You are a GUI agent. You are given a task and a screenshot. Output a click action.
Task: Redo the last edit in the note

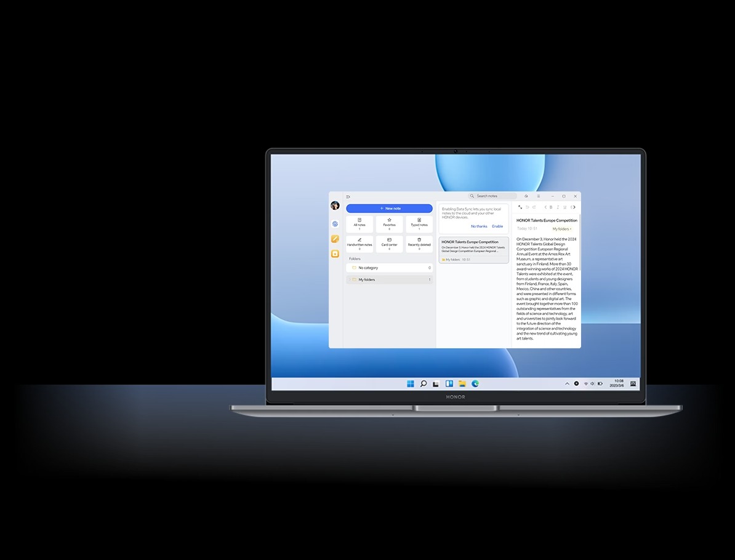coord(534,207)
